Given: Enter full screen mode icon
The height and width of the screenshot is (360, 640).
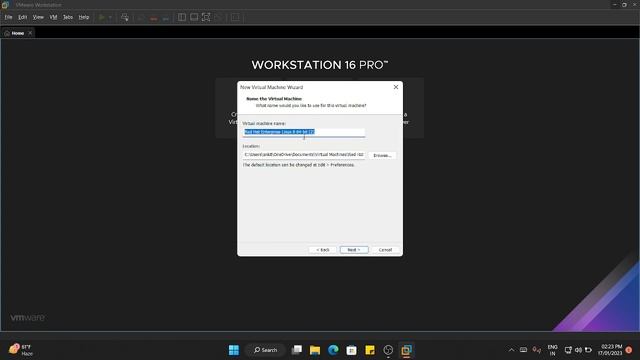Looking at the screenshot, I should pos(206,17).
